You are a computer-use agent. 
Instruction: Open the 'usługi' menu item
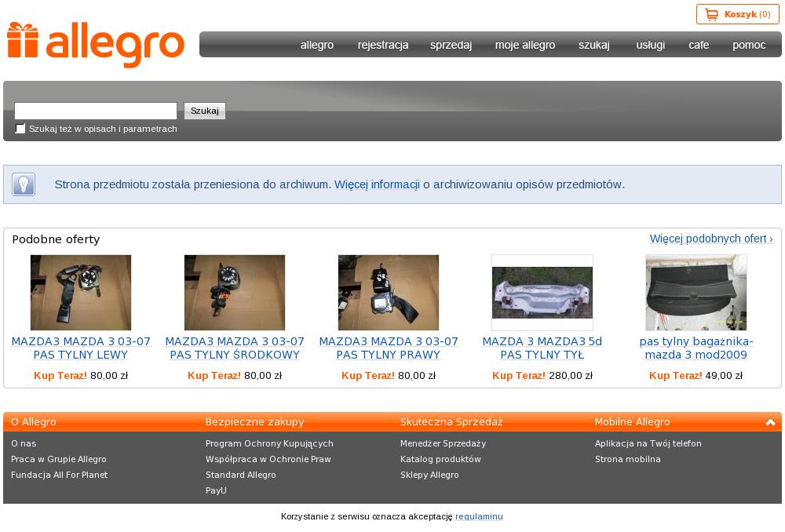(651, 45)
